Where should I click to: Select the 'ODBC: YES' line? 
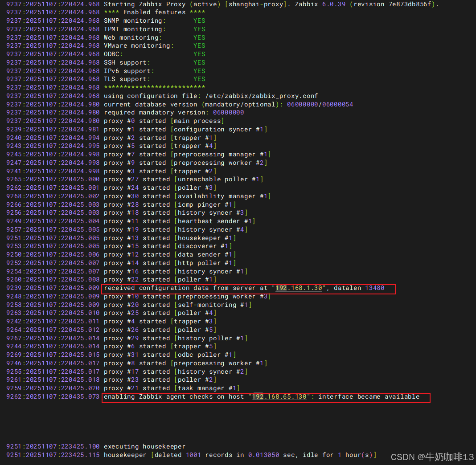point(106,54)
